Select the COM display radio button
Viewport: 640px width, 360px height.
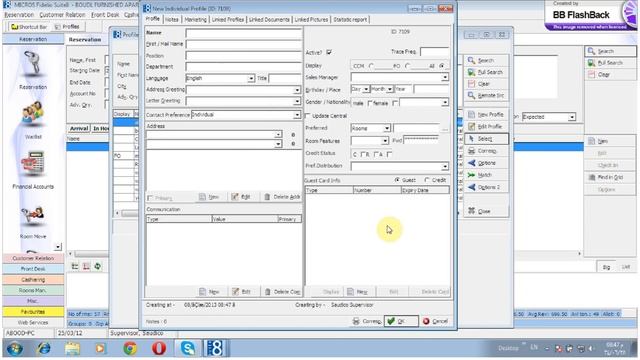pyautogui.click(x=371, y=66)
